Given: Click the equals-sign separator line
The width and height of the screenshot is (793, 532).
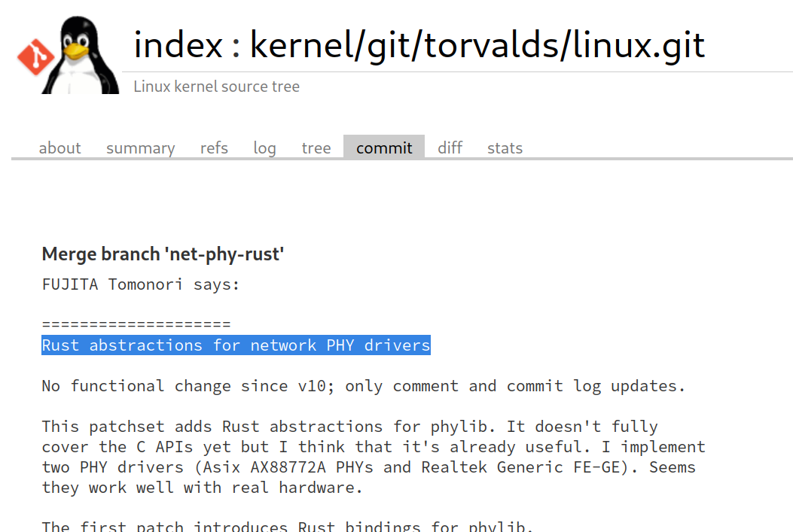Looking at the screenshot, I should pyautogui.click(x=136, y=325).
